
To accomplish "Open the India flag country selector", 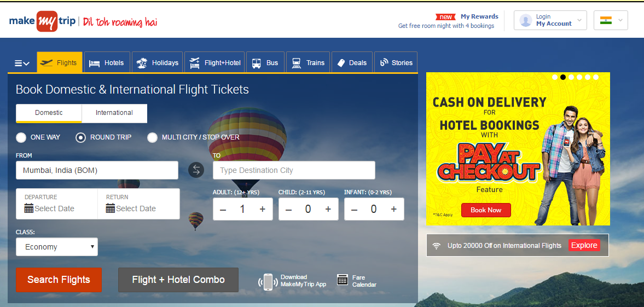I will pyautogui.click(x=611, y=20).
